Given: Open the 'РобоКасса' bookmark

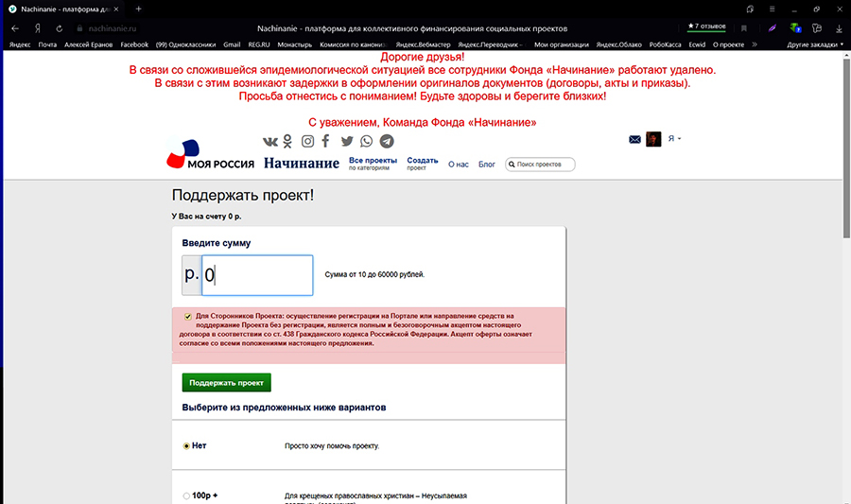Looking at the screenshot, I should point(665,44).
